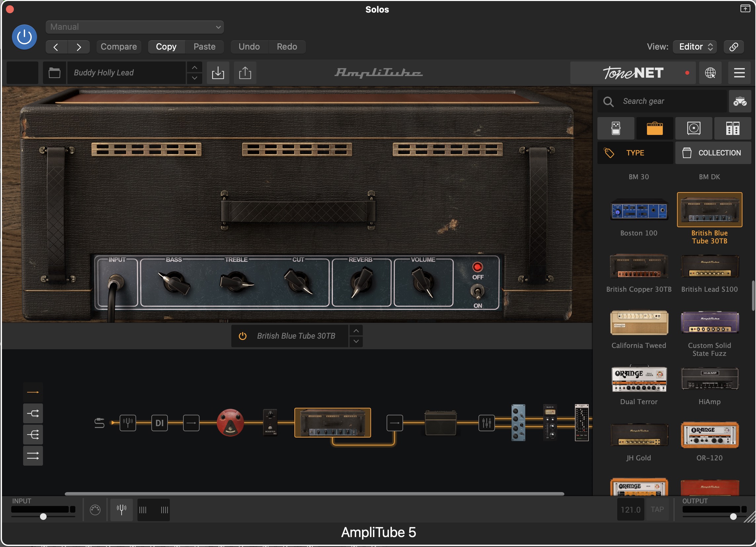Click the VOLUME knob on the amp

tap(423, 282)
